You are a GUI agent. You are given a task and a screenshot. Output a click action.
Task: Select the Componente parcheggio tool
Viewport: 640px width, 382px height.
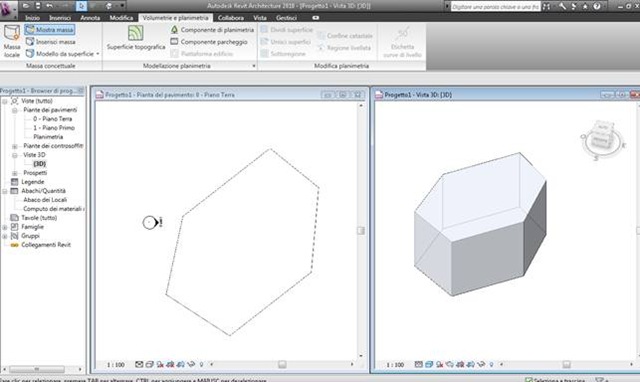click(x=209, y=42)
